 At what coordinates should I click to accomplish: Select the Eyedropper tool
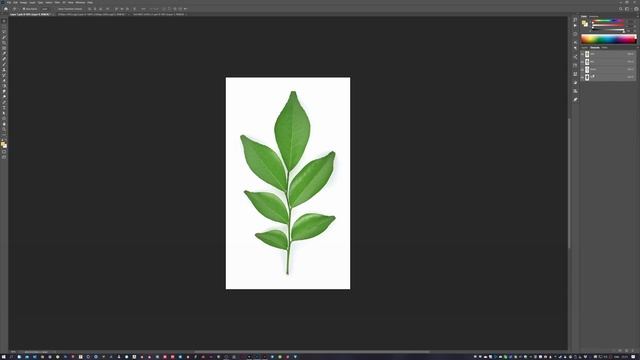[4, 53]
